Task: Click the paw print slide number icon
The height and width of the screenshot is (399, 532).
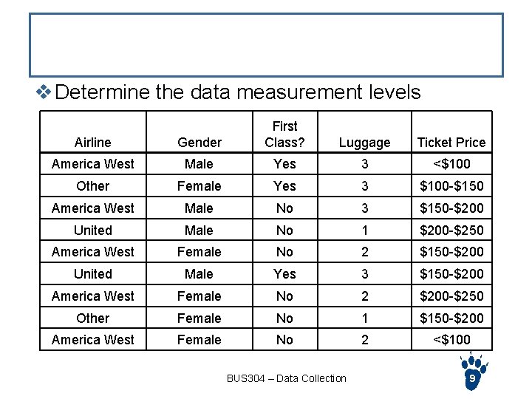Action: [x=473, y=375]
